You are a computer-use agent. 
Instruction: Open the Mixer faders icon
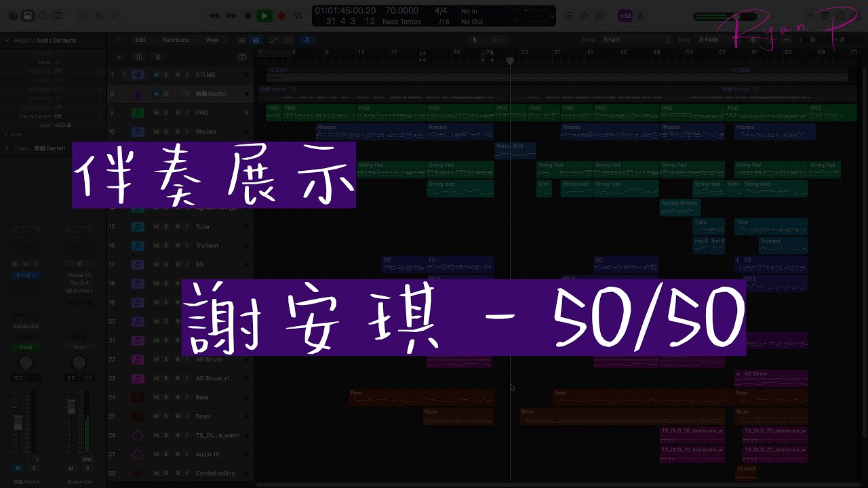pos(99,16)
